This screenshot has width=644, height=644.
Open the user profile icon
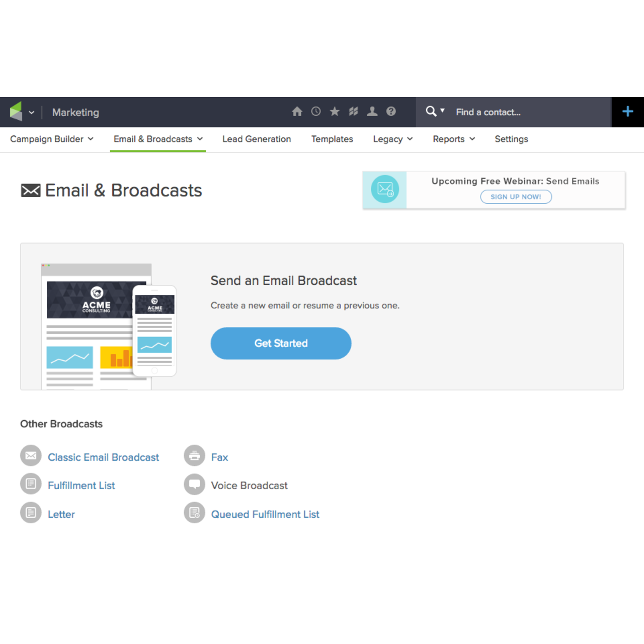point(372,112)
